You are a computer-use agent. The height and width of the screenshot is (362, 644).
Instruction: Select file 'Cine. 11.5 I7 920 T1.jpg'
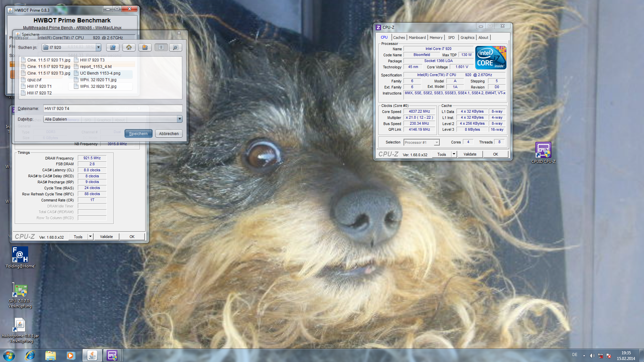(x=46, y=60)
